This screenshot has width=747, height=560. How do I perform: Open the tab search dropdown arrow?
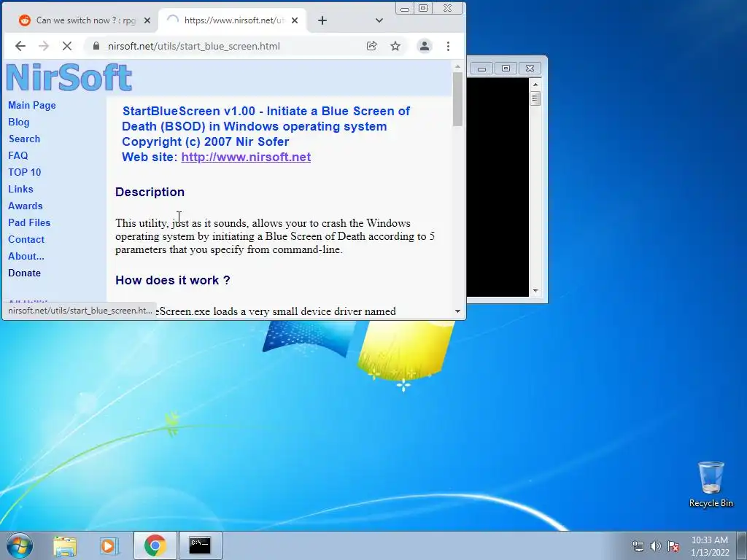(379, 20)
